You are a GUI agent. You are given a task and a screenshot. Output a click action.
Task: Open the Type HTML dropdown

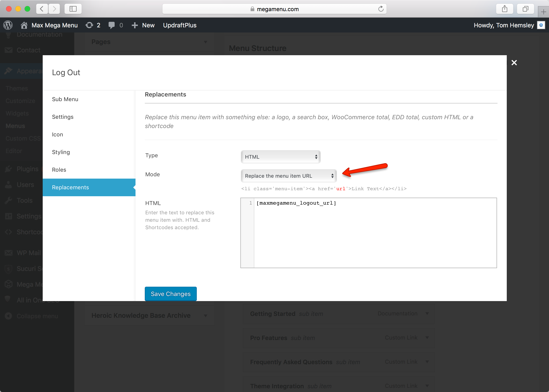click(281, 157)
